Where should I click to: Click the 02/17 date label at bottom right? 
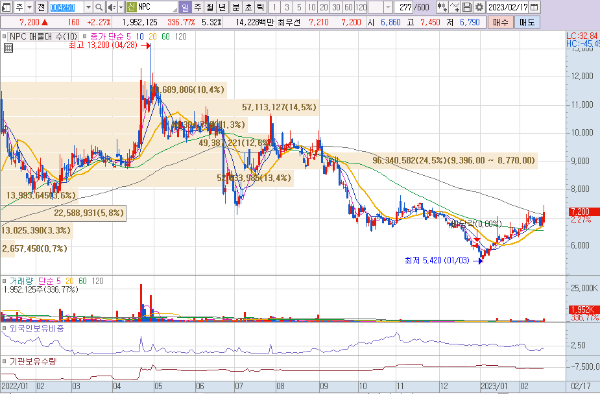[x=580, y=386]
